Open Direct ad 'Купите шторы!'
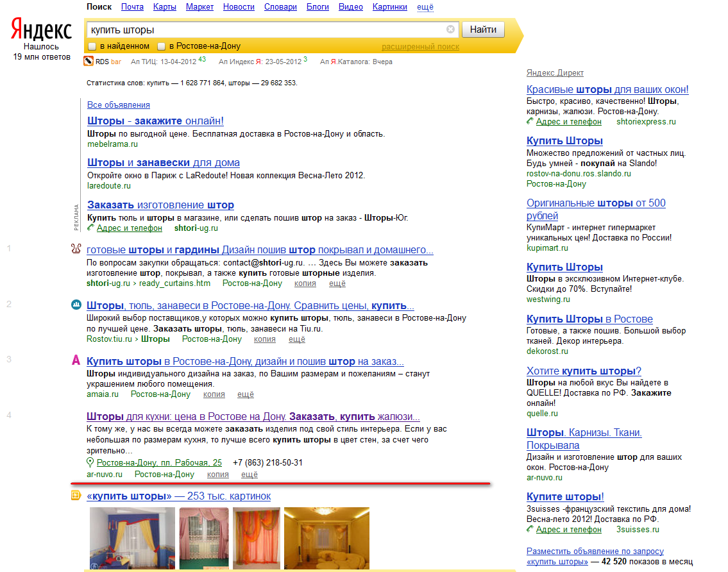 [x=565, y=496]
